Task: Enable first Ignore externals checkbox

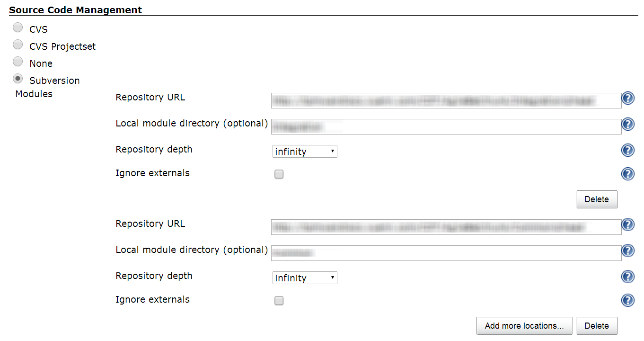Action: tap(279, 174)
